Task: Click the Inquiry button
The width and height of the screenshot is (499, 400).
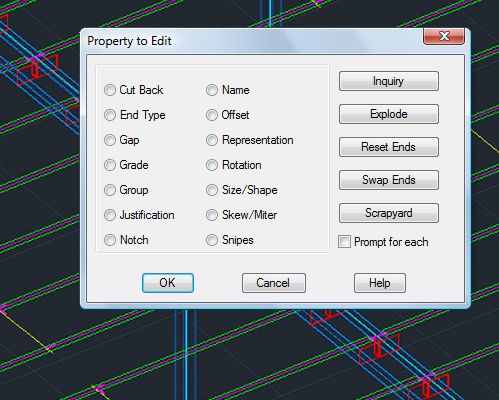Action: pyautogui.click(x=389, y=81)
